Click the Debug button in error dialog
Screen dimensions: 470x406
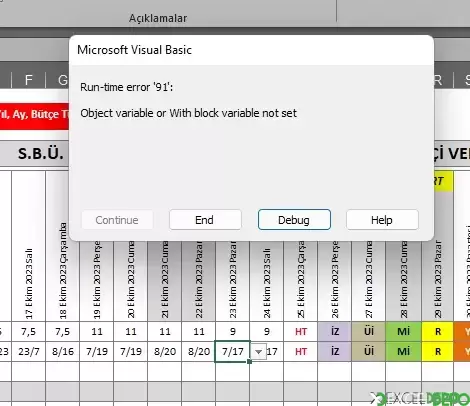(294, 220)
